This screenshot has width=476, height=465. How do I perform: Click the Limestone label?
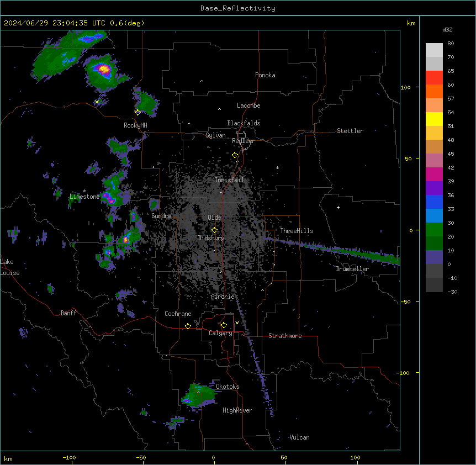(x=84, y=197)
